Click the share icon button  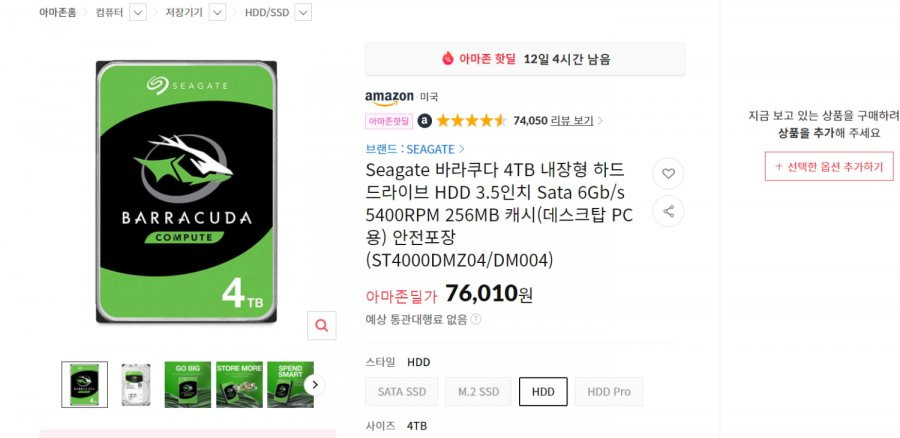668,211
